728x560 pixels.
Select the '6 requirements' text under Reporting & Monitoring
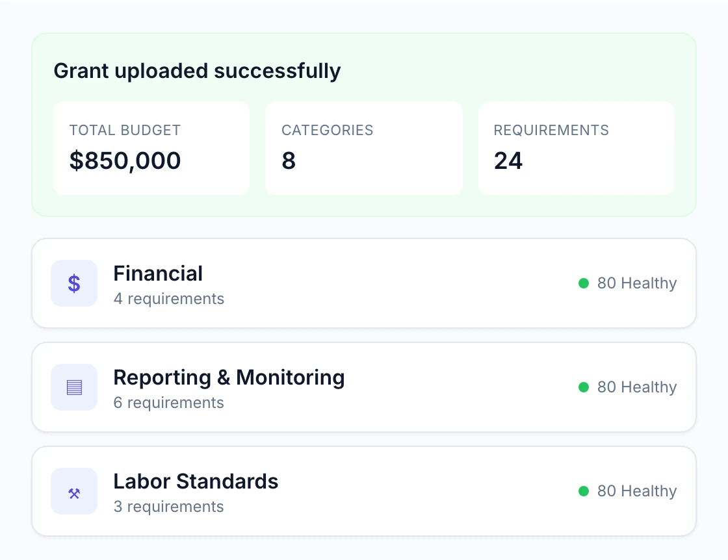169,403
